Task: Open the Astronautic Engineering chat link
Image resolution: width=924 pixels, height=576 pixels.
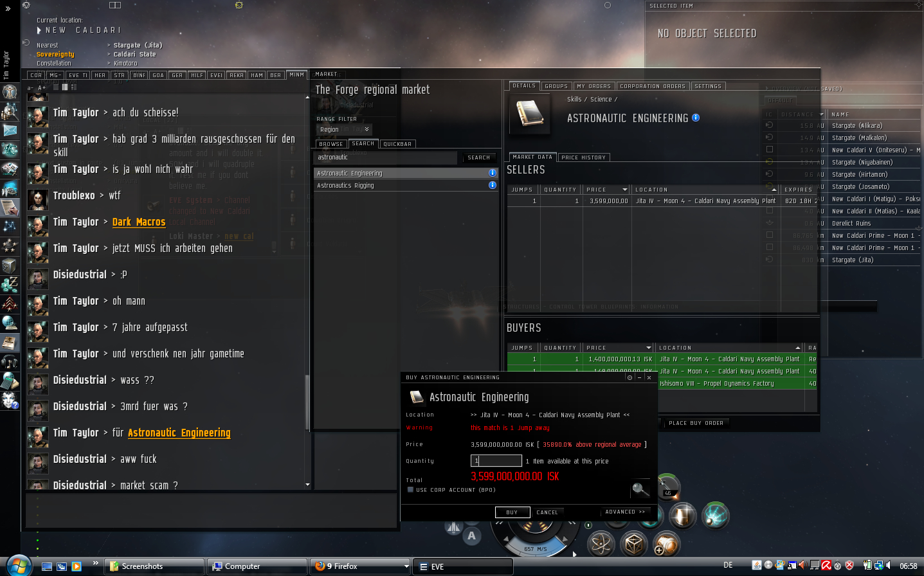Action: click(179, 433)
